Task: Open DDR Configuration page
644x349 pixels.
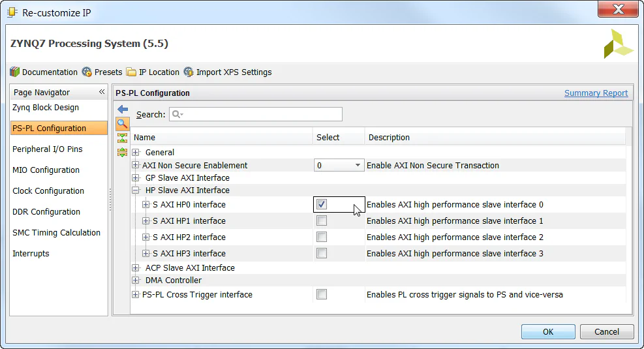Action: [x=46, y=212]
